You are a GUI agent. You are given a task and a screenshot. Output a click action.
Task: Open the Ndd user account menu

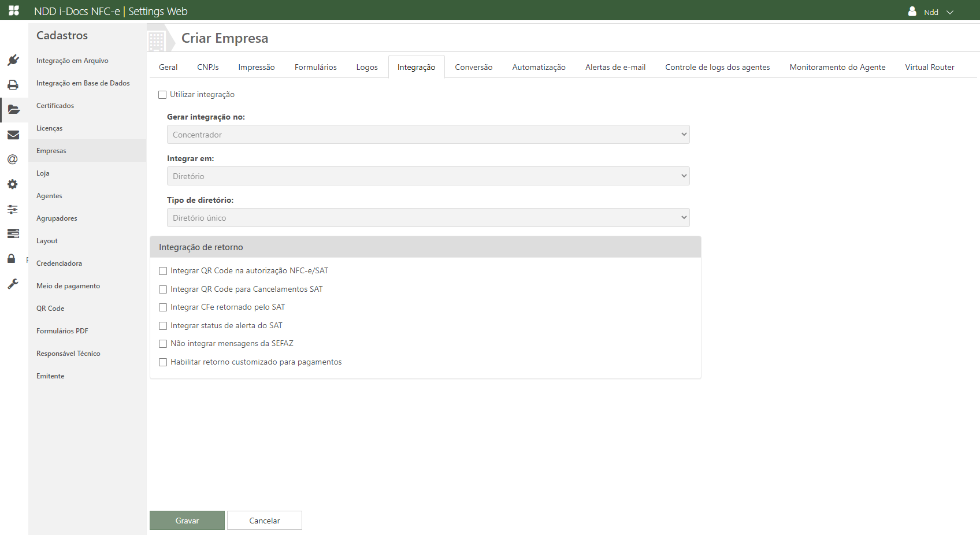[931, 12]
